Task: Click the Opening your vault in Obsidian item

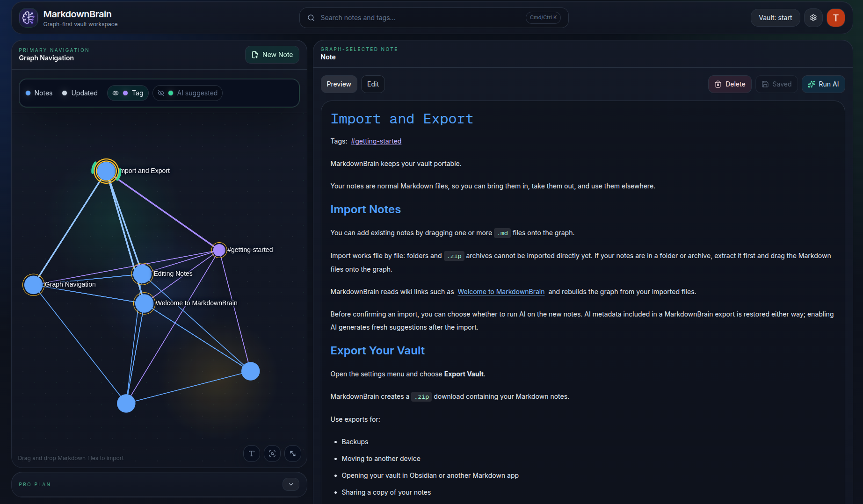Action: [x=430, y=475]
